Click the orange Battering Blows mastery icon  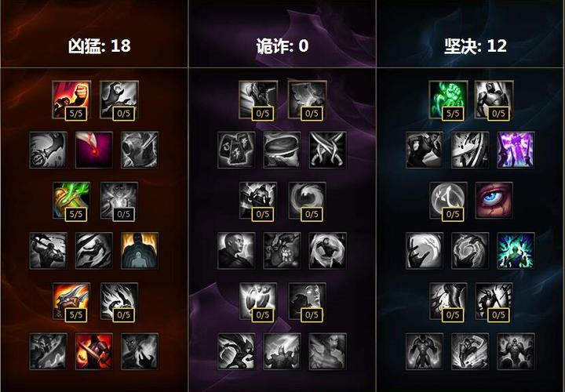[x=71, y=301]
